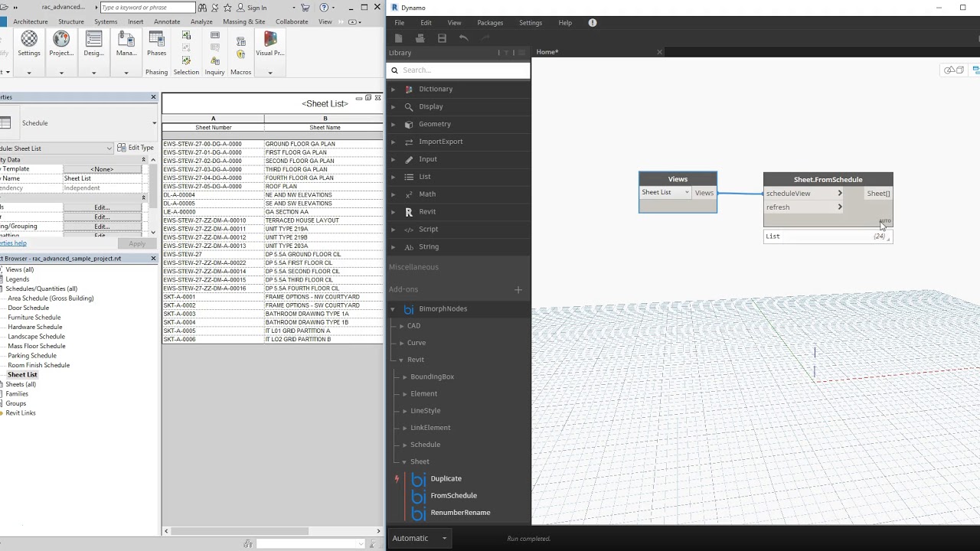Open the Sheet List dropdown in Views node
Screen dimensions: 980x551
tap(665, 193)
